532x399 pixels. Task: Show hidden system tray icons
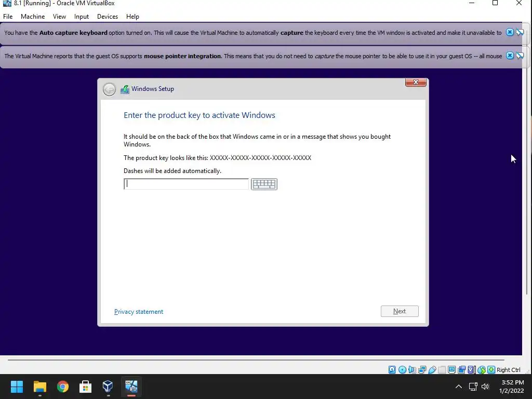458,387
